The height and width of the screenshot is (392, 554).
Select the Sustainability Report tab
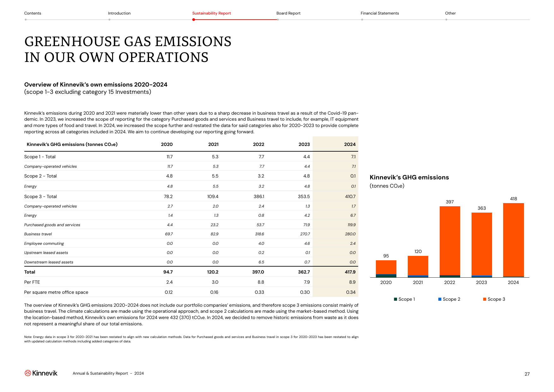212,13
